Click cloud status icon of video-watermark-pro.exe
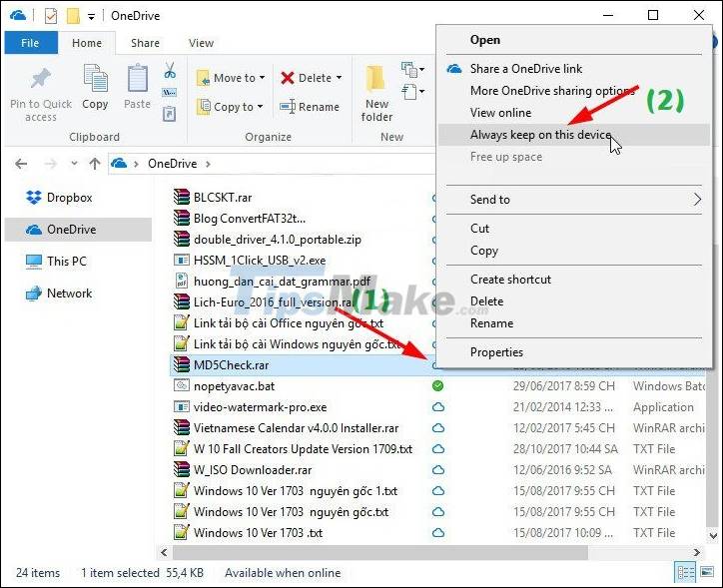 [x=438, y=407]
